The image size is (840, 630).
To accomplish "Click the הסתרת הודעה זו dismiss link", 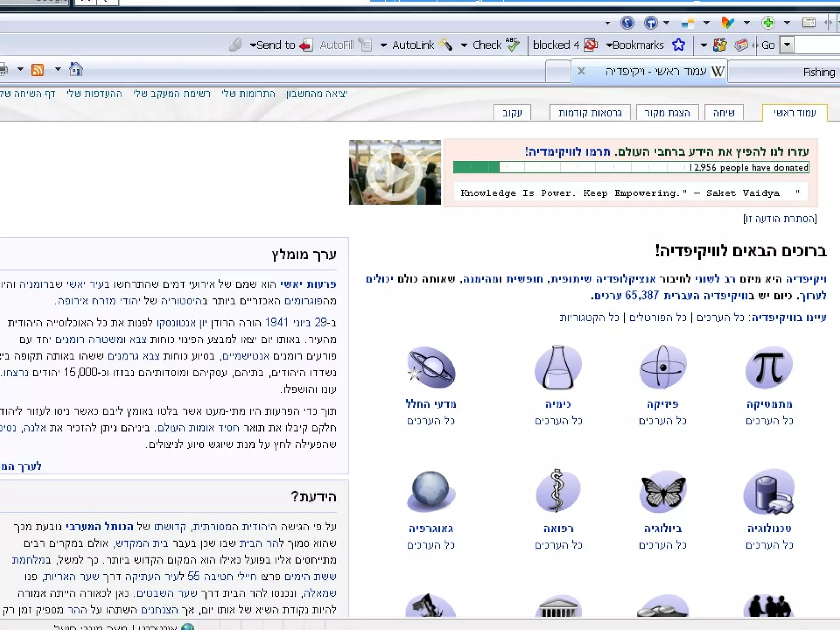I will point(780,219).
